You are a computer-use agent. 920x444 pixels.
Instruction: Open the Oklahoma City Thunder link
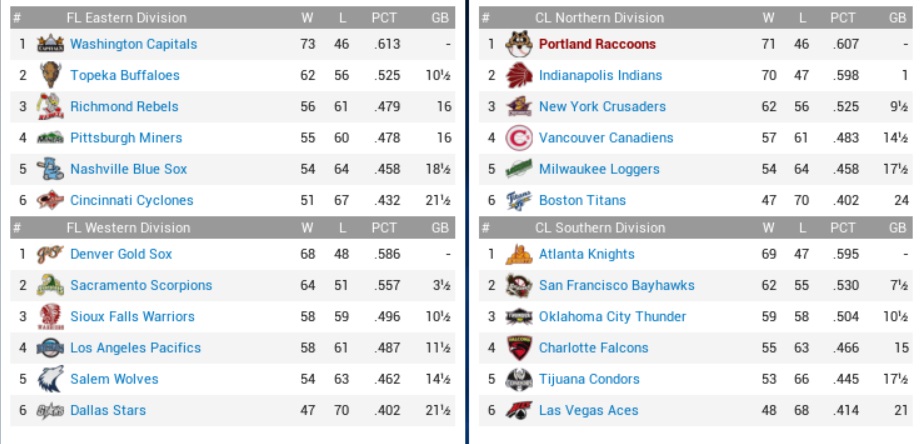(x=612, y=317)
